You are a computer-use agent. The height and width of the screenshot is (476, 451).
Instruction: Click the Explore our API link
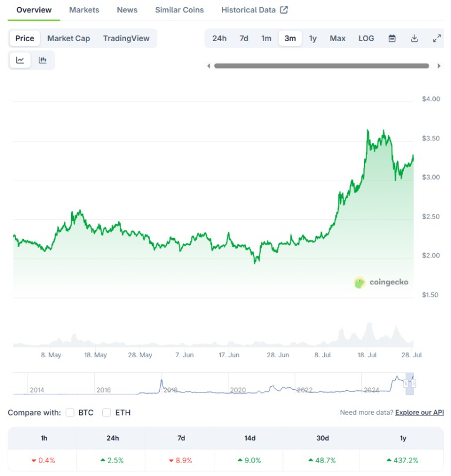(419, 413)
